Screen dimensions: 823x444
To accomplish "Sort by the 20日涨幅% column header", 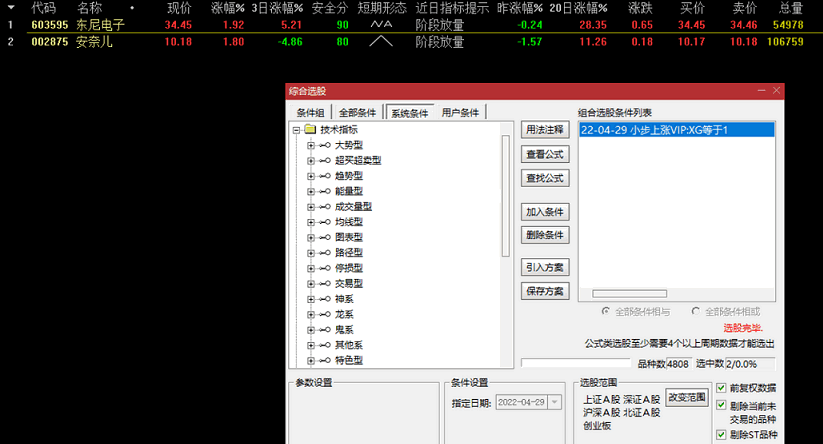I will [x=578, y=8].
